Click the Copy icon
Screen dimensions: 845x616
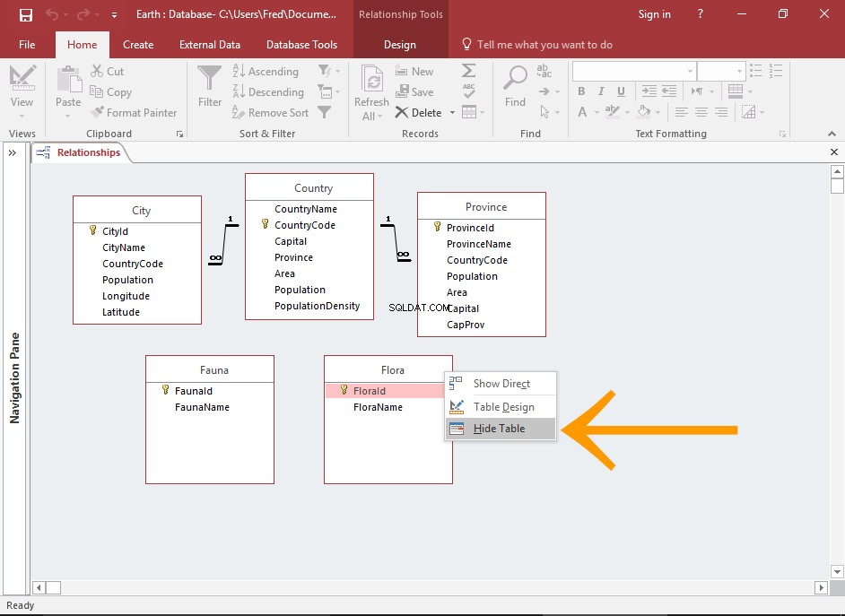click(x=97, y=91)
